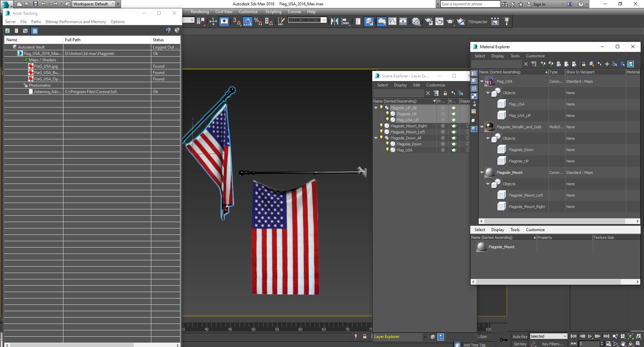The image size is (644, 347).
Task: Open the Edit menu in Scene Explorer
Action: 417,85
